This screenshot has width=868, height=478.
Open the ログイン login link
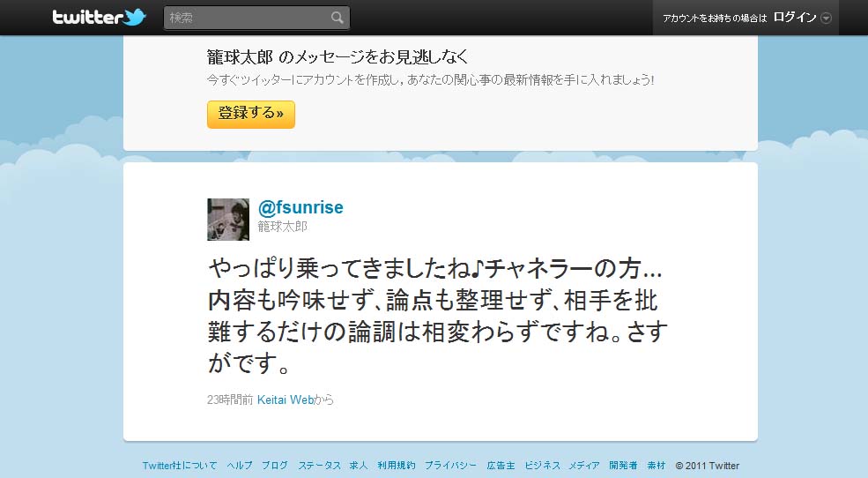point(794,17)
